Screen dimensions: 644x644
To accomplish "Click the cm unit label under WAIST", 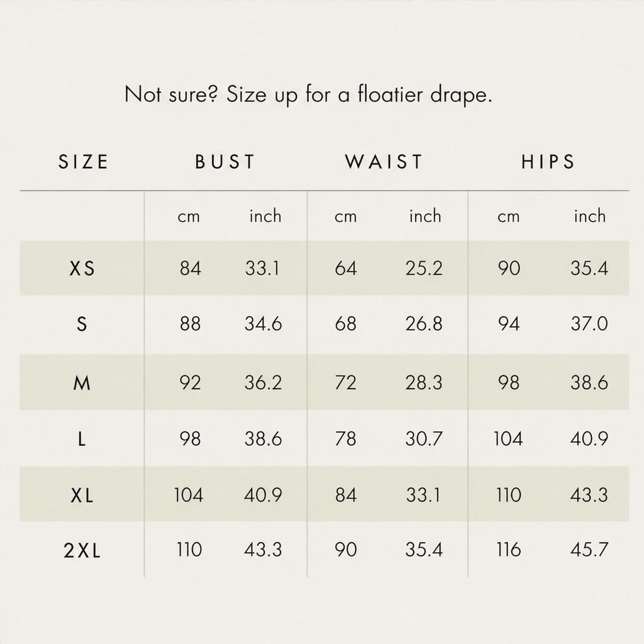I will click(x=345, y=216).
